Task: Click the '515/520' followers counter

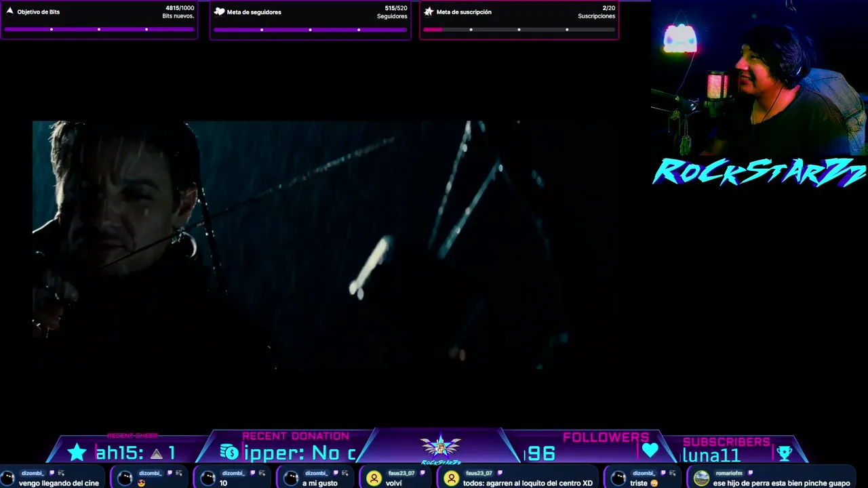Action: point(396,8)
